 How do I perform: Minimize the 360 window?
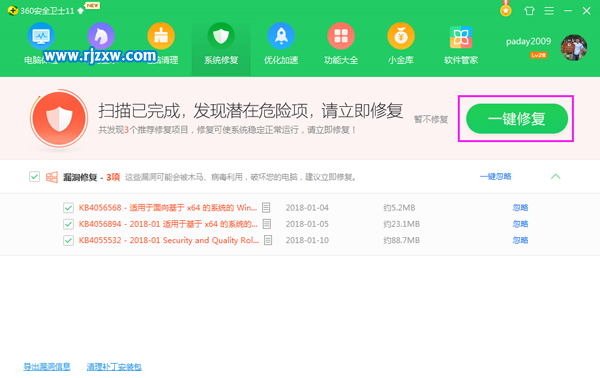pyautogui.click(x=568, y=11)
